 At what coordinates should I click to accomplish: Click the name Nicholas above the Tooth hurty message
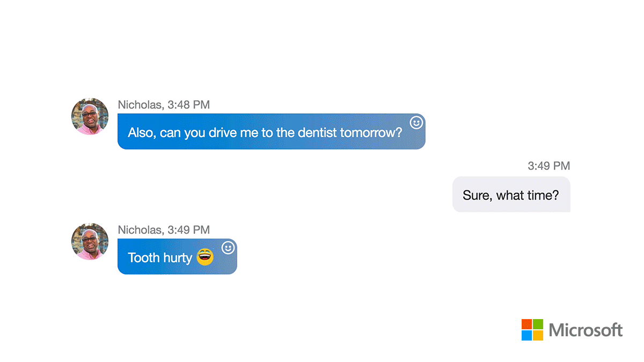pyautogui.click(x=140, y=230)
